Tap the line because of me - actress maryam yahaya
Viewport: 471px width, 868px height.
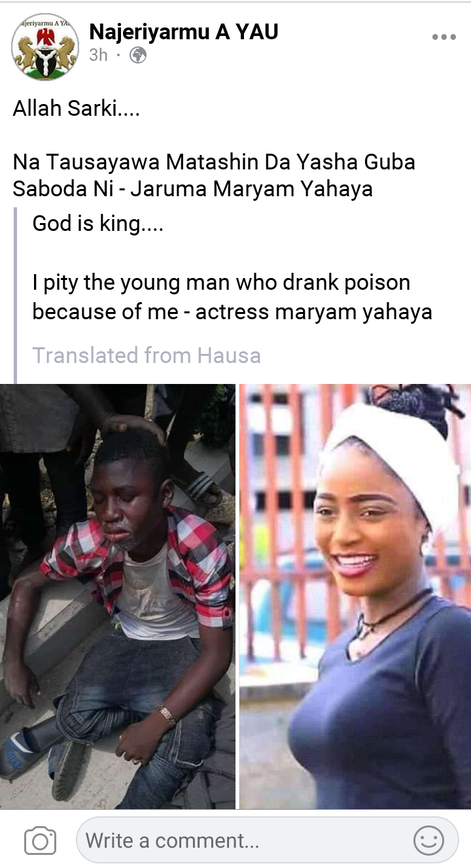[232, 312]
